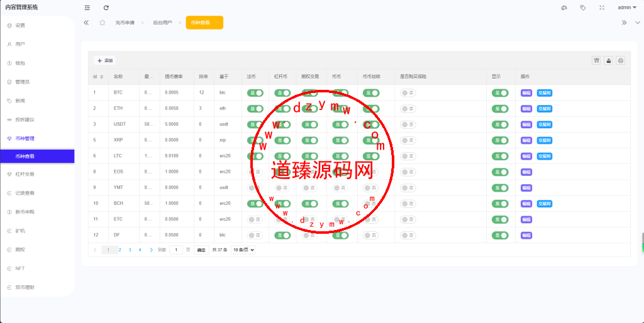This screenshot has height=323, width=644.
Task: Collapse the sidebar with the menu fold icon
Action: (87, 8)
